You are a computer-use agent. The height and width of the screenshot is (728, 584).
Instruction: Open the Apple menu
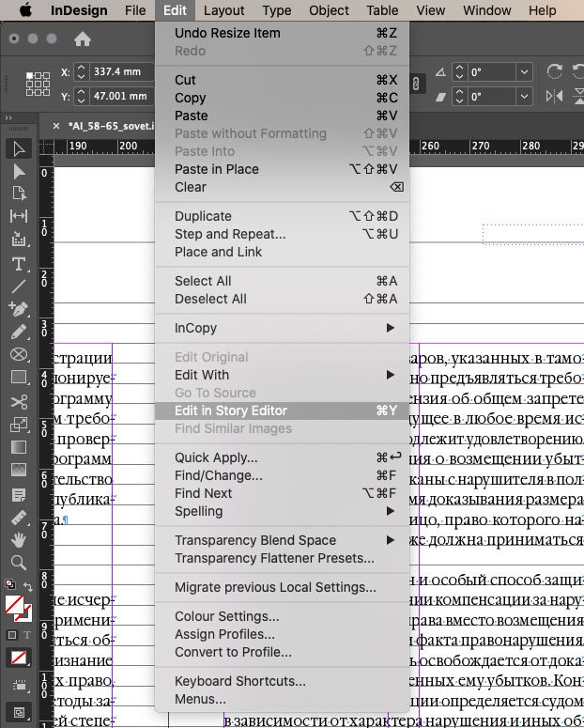pyautogui.click(x=25, y=10)
